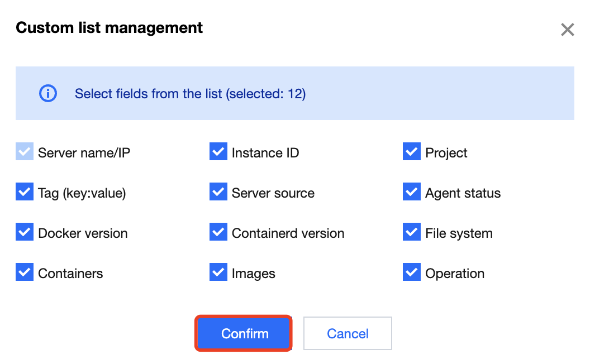590x364 pixels.
Task: Toggle the Tag (key:value) checkbox
Action: click(x=25, y=192)
